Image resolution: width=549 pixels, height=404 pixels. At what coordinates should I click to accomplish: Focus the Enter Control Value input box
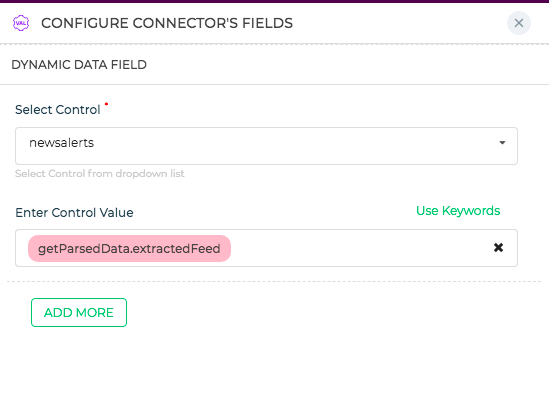[266, 248]
